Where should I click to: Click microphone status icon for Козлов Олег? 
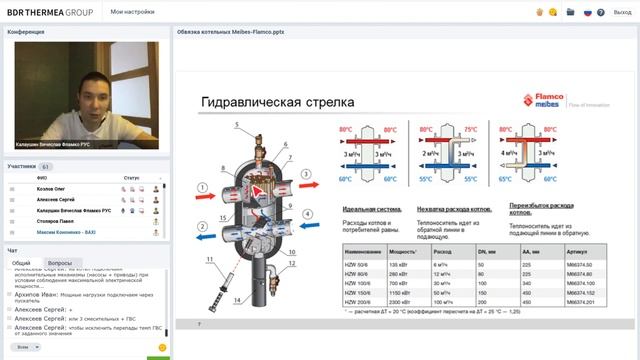click(x=123, y=189)
